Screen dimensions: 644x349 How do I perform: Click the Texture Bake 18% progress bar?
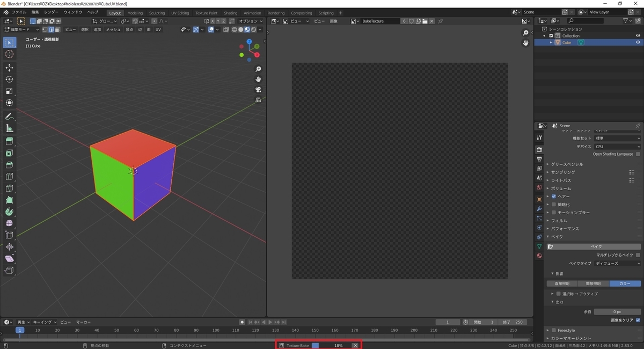pyautogui.click(x=332, y=346)
